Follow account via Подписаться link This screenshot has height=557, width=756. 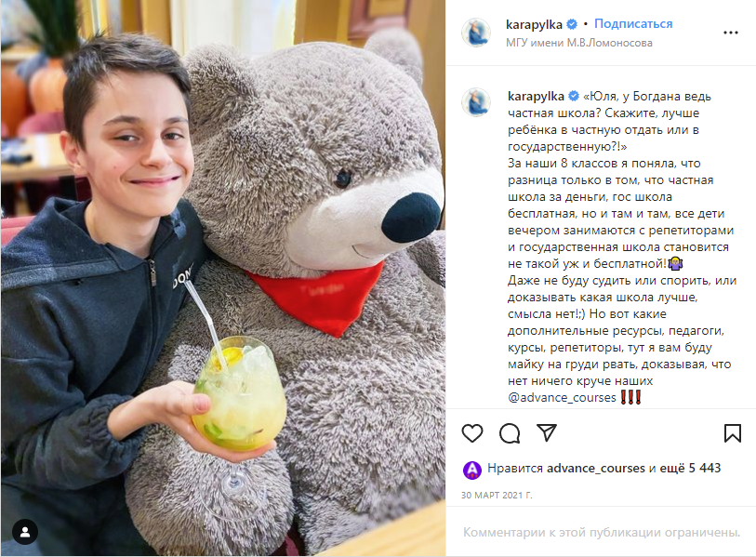[x=633, y=23]
